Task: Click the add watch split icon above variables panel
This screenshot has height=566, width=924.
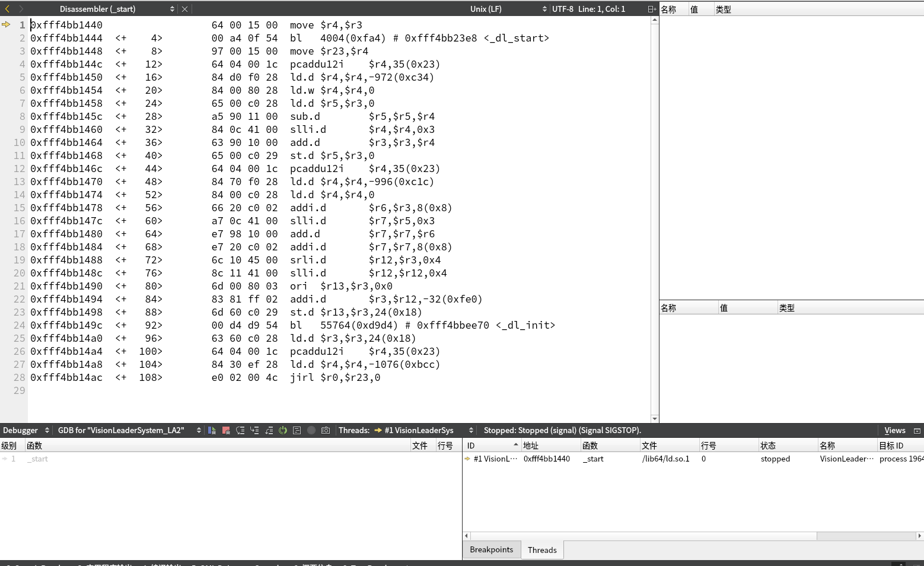Action: point(650,9)
